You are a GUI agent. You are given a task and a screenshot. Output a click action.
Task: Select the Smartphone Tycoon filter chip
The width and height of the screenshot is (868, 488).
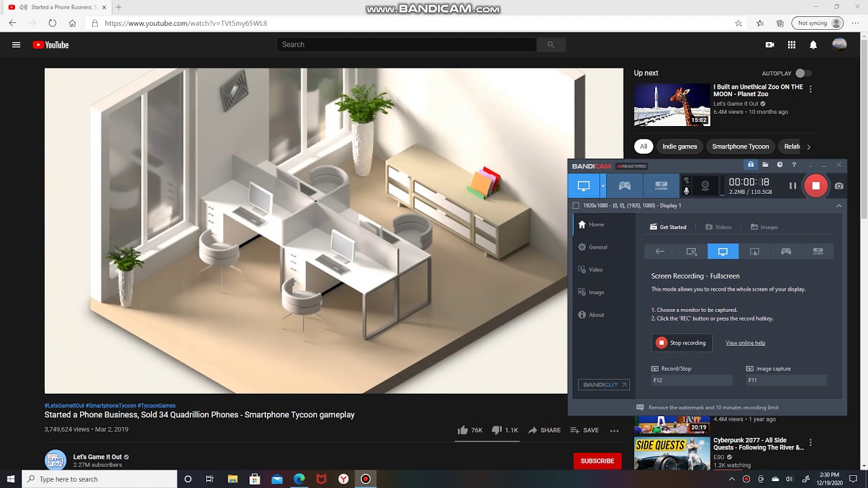tap(741, 146)
